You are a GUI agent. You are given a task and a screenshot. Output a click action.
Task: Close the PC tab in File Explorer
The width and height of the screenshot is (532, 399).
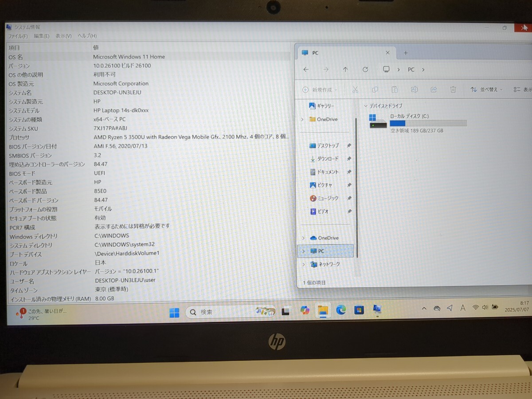click(x=387, y=53)
